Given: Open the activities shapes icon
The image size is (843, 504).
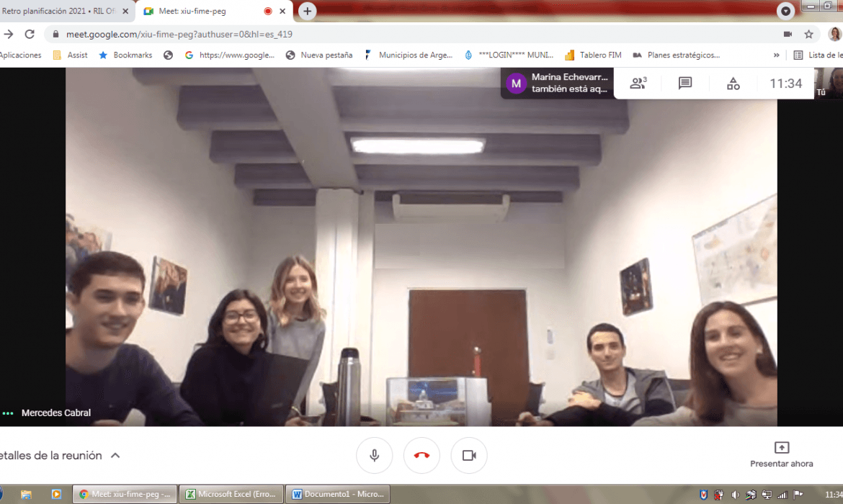Looking at the screenshot, I should point(733,84).
